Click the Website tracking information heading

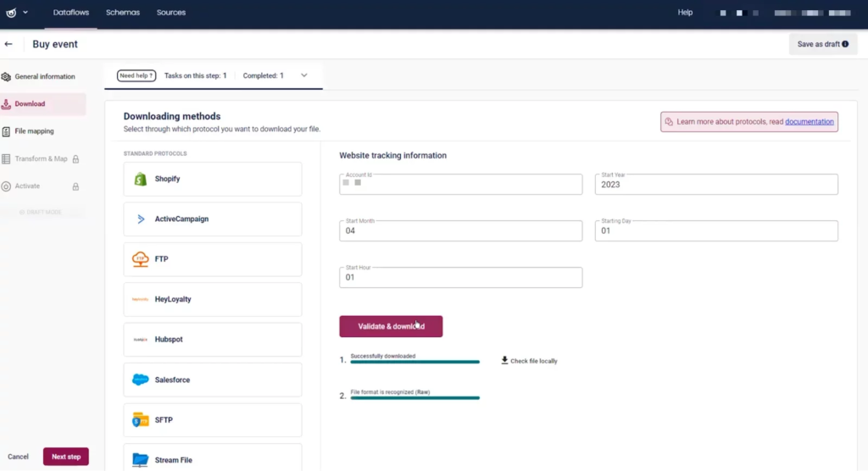tap(393, 156)
